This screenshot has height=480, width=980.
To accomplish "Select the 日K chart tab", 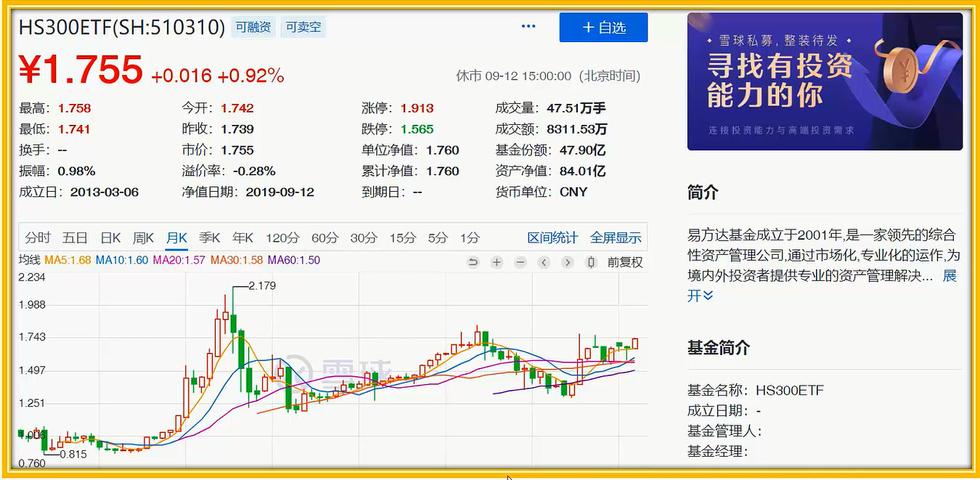I will (x=110, y=237).
